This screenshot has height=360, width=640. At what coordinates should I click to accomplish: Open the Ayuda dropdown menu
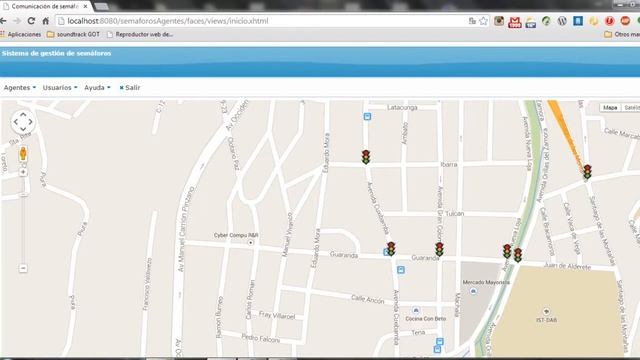click(x=97, y=87)
